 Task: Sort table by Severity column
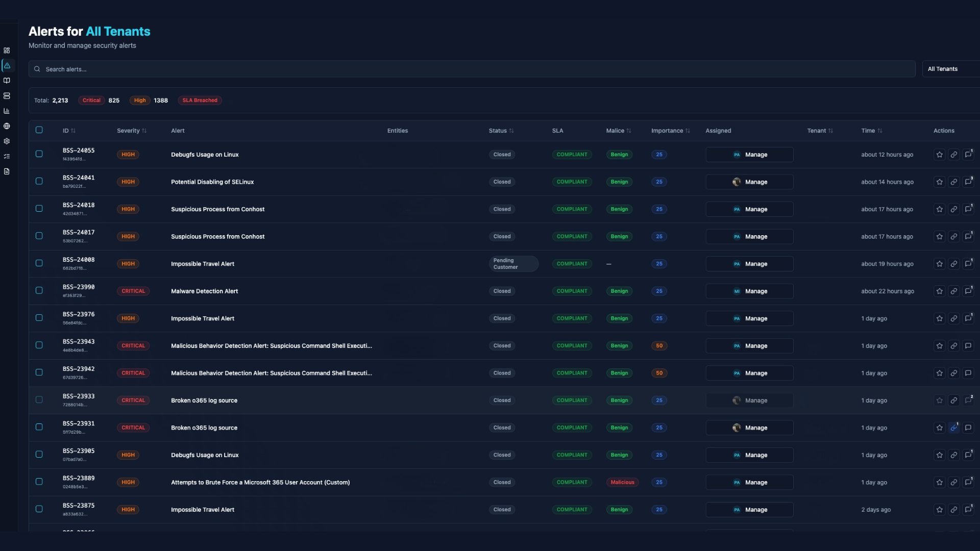pos(132,131)
